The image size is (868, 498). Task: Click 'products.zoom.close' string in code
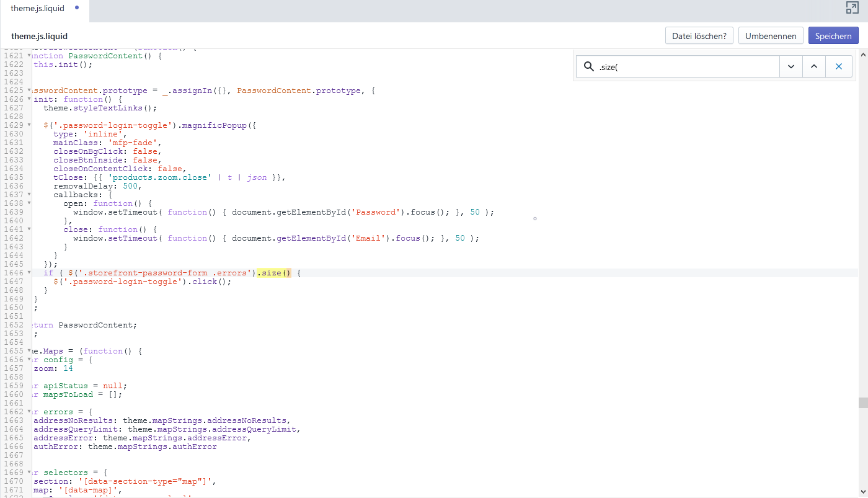[x=160, y=177]
